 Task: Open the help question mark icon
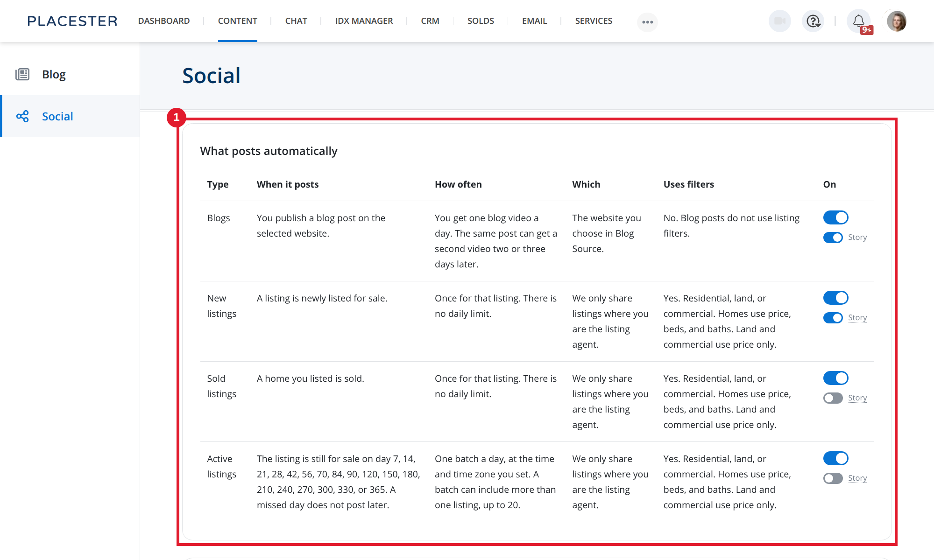pyautogui.click(x=813, y=21)
